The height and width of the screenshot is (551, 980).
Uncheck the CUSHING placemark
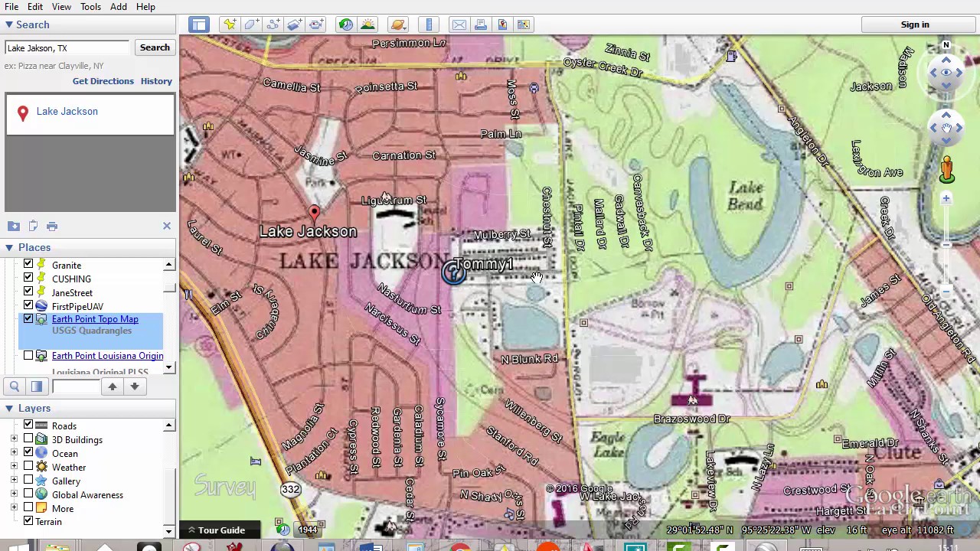click(x=28, y=278)
